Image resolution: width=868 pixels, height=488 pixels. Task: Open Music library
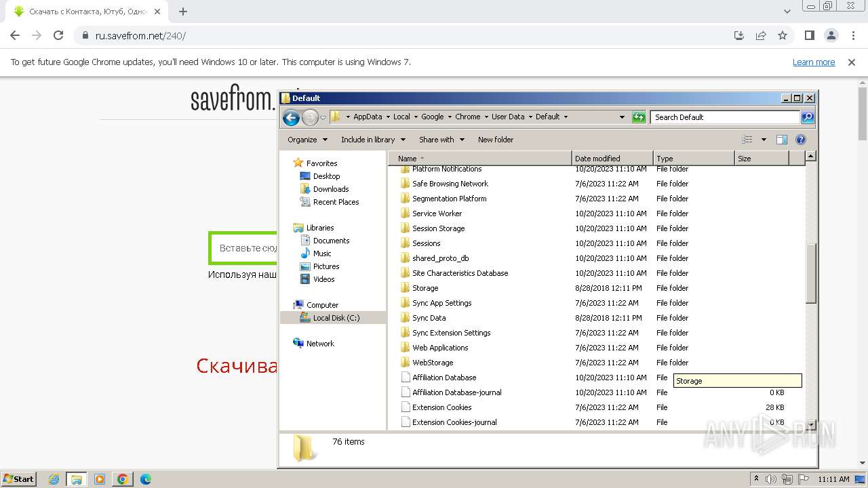click(x=322, y=253)
